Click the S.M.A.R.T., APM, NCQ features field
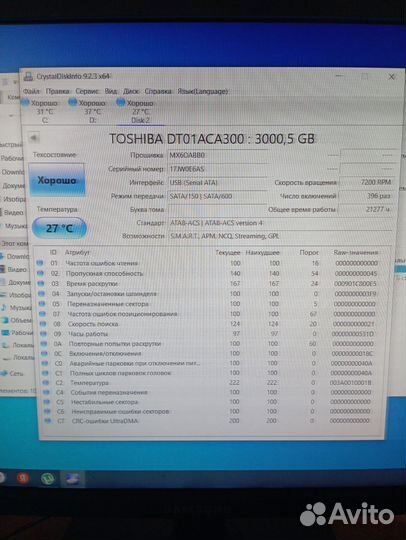The width and height of the screenshot is (406, 540). click(280, 236)
